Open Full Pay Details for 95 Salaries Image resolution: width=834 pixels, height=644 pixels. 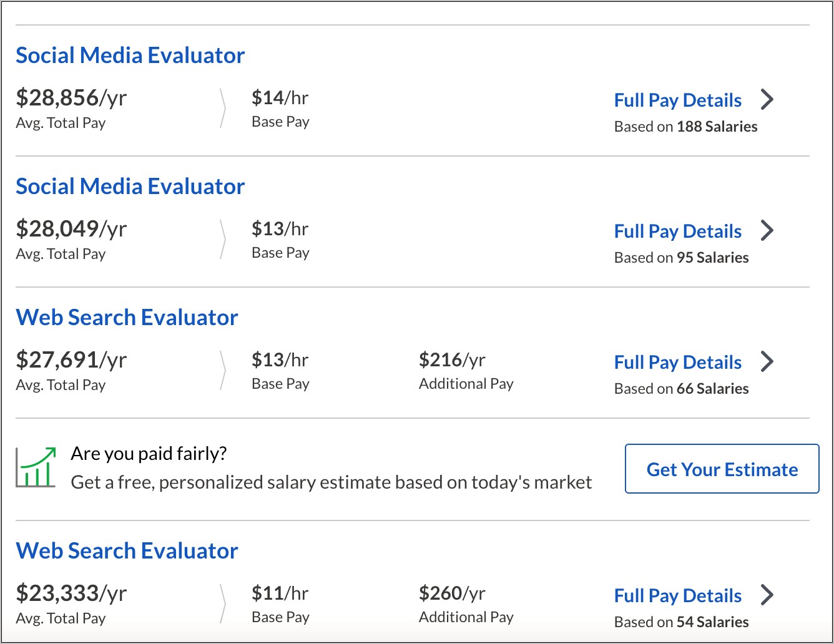coord(678,232)
